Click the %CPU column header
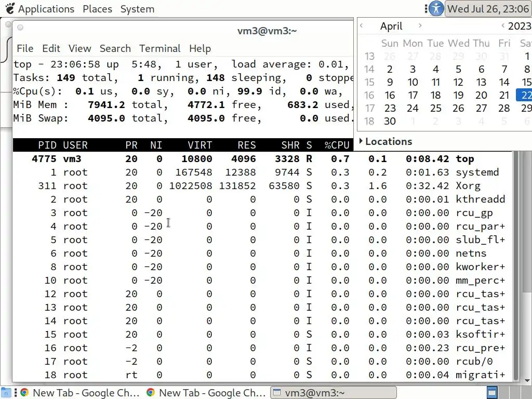This screenshot has height=399, width=532. (x=337, y=145)
